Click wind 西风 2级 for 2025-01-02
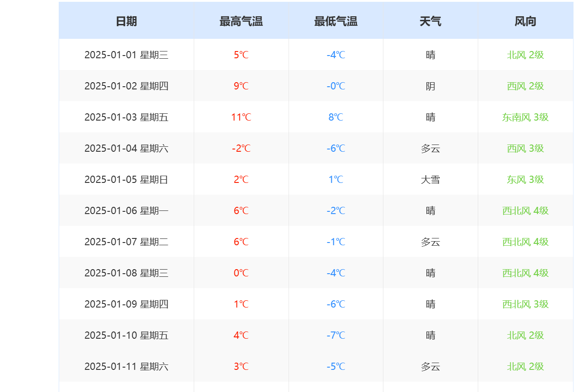This screenshot has width=583, height=392. 525,86
